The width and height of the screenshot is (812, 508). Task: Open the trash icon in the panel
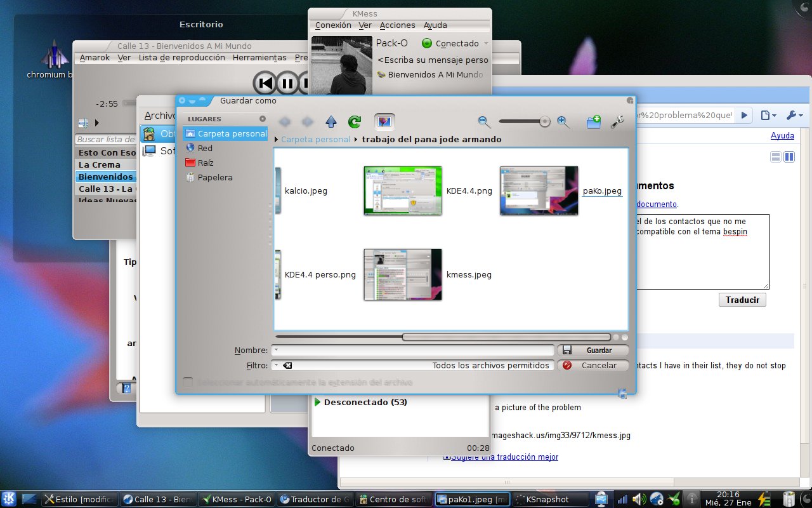pos(789,499)
